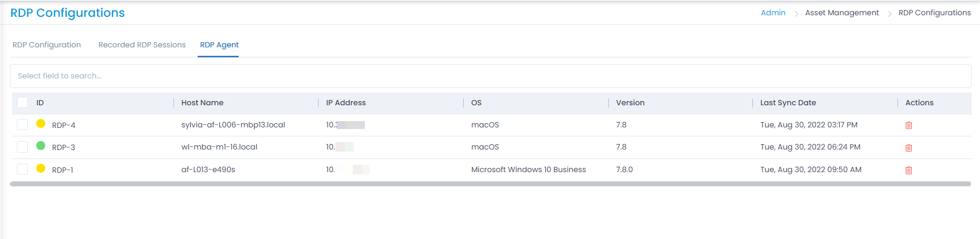Click the horizontal scrollbar under the table
Screen dimensions: 980x239
point(491,184)
